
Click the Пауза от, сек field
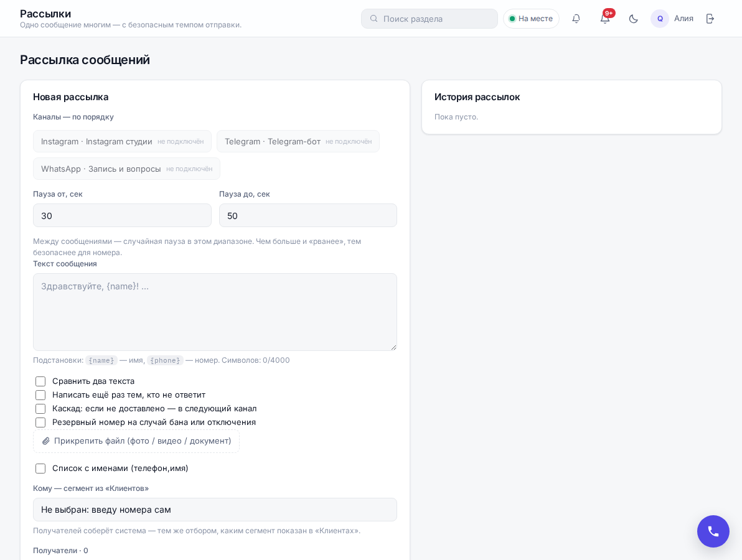coord(122,215)
